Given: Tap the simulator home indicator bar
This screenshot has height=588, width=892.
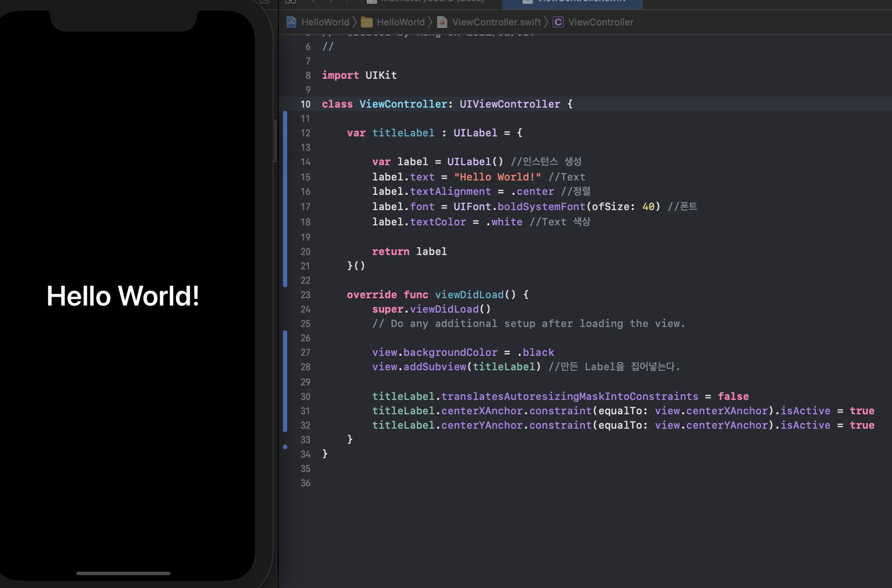Looking at the screenshot, I should coord(123,573).
